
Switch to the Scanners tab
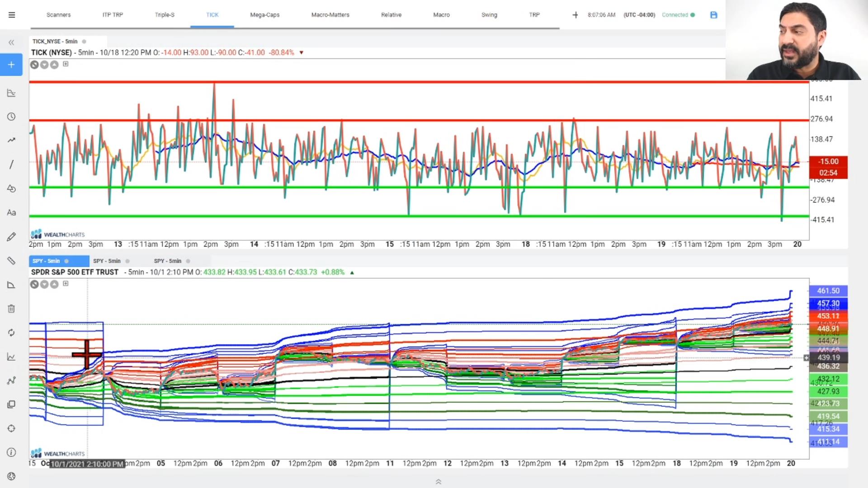click(x=59, y=15)
